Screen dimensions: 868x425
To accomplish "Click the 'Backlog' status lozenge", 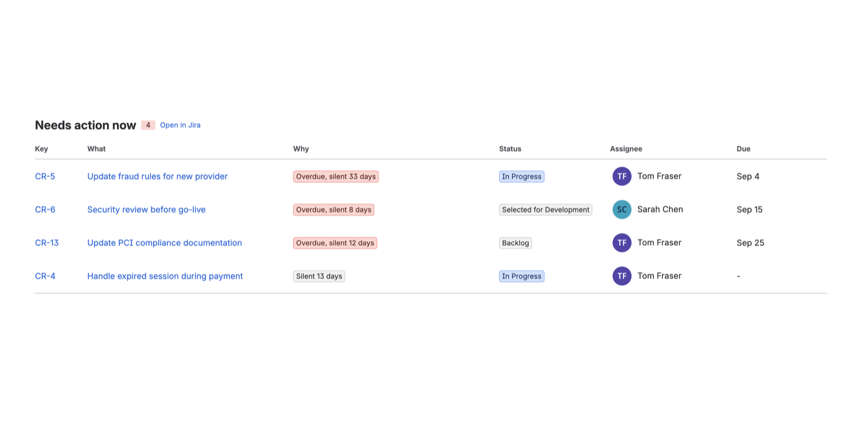I will [515, 243].
